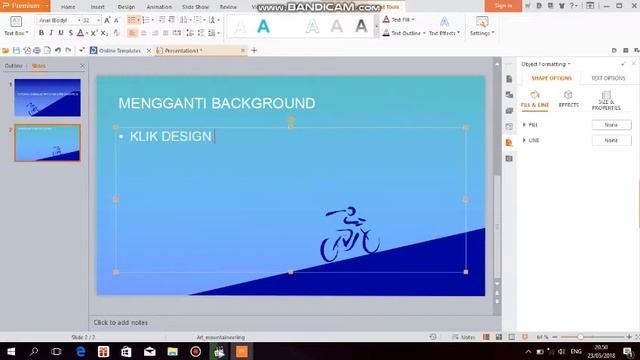The height and width of the screenshot is (360, 640).
Task: Select slide 2 thumbnail
Action: tap(47, 143)
